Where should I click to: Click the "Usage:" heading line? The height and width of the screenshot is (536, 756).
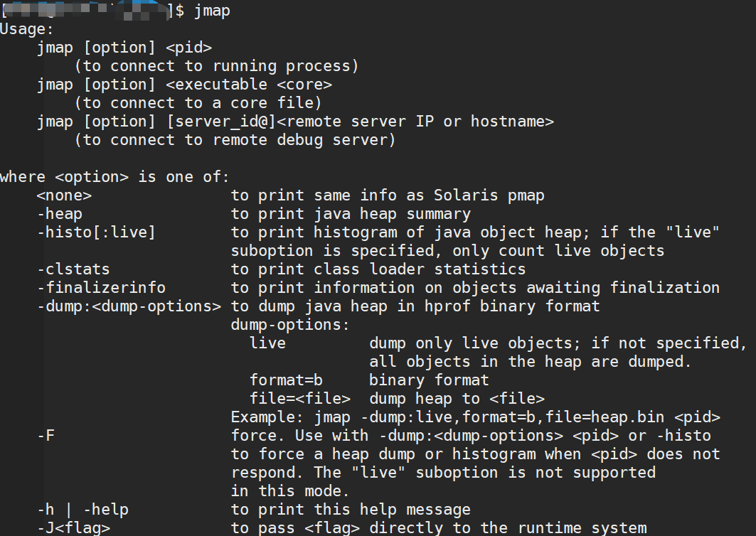pos(26,29)
